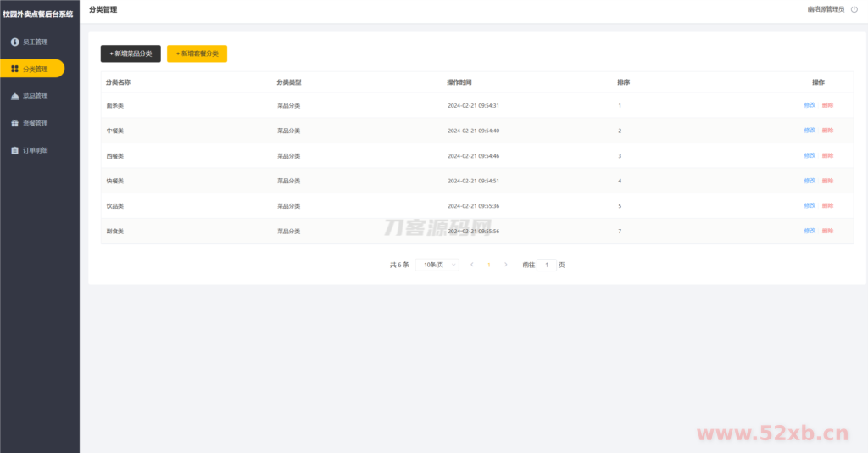868x453 pixels.
Task: Select page 1 in pagination
Action: coord(489,265)
